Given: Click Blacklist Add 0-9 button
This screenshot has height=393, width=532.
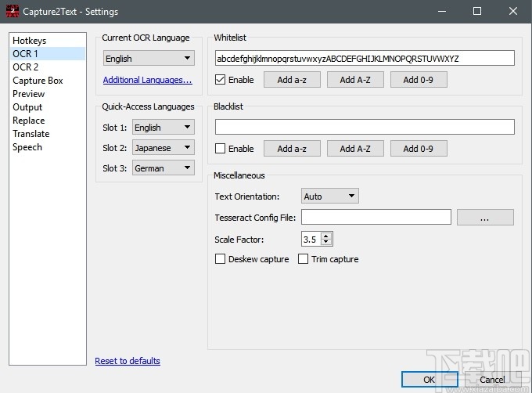Looking at the screenshot, I should [419, 148].
